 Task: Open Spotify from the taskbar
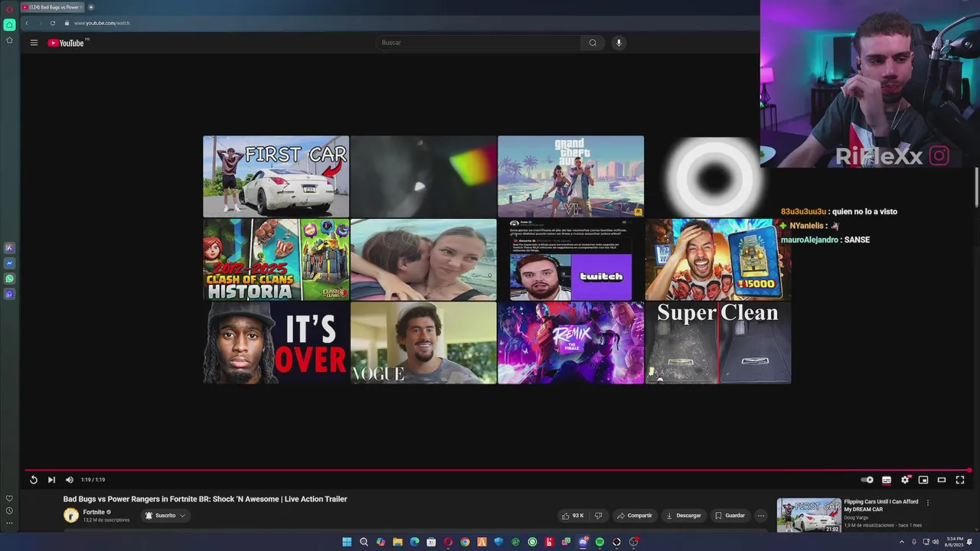pyautogui.click(x=599, y=542)
